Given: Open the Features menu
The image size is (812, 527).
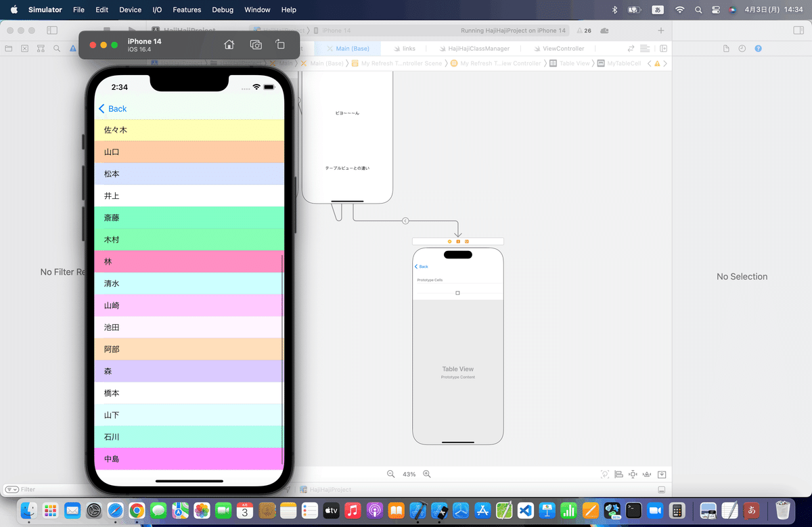Looking at the screenshot, I should click(x=187, y=10).
